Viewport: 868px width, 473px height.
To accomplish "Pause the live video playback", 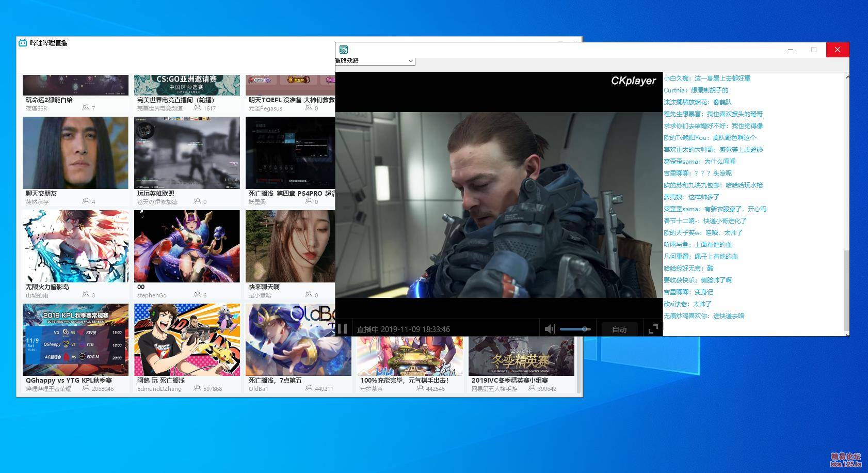I will point(342,329).
